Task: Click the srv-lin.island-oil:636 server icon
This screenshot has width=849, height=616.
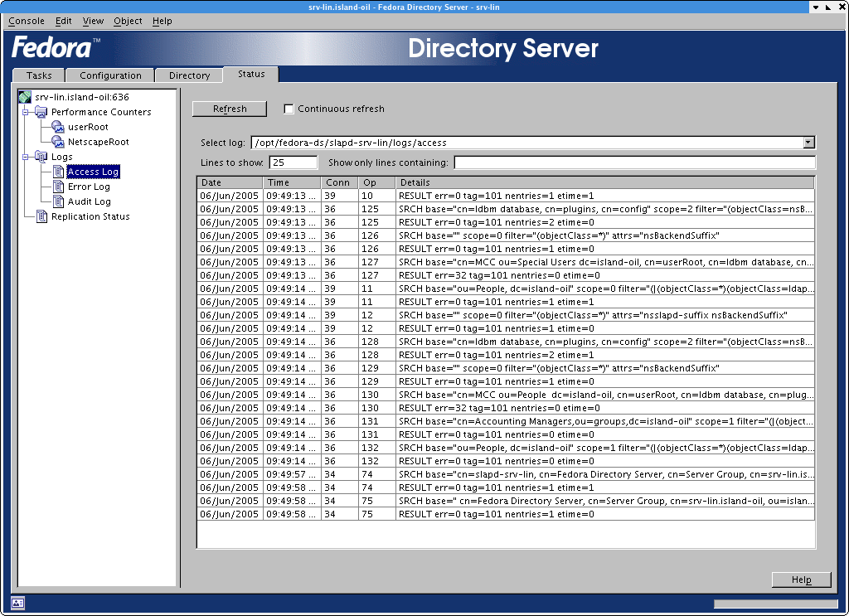Action: coord(25,98)
